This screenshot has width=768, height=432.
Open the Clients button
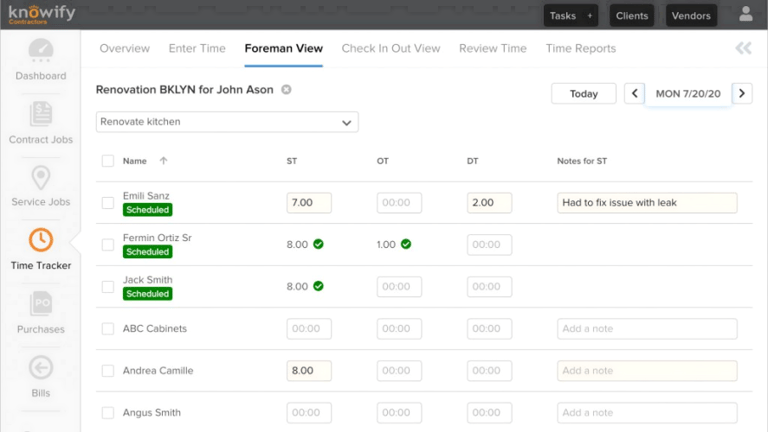tap(632, 16)
